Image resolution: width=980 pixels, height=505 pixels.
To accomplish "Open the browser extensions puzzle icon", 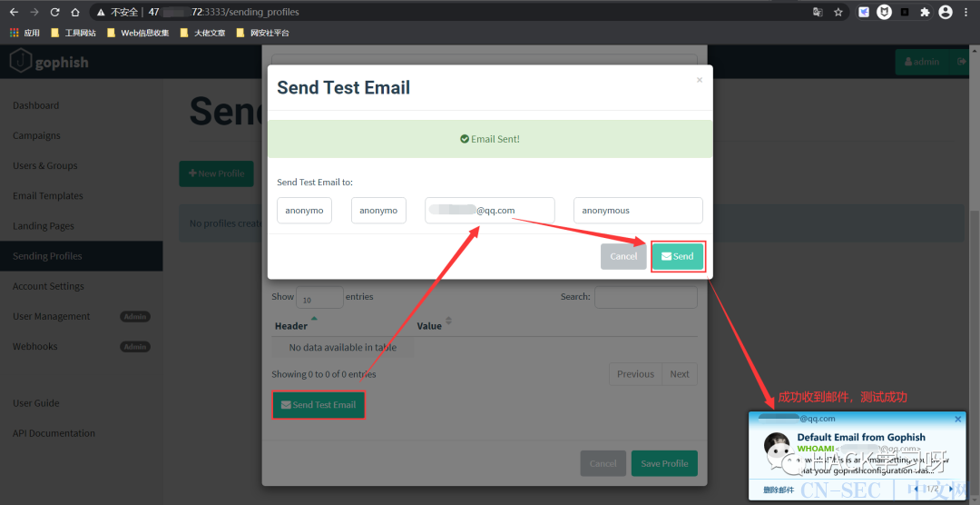I will click(x=925, y=12).
